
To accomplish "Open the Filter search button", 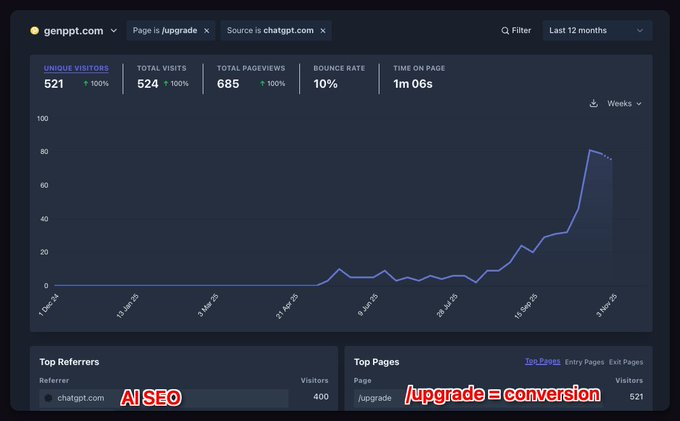I will coord(516,30).
